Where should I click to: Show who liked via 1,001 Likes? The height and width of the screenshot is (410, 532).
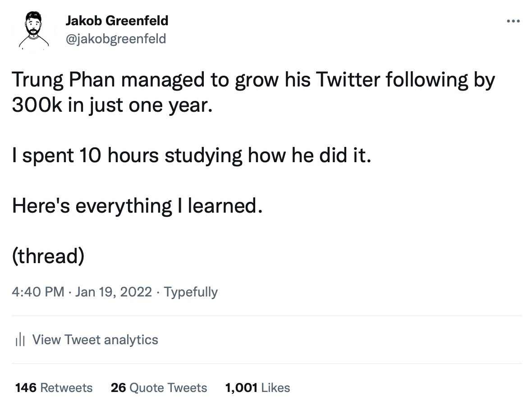click(x=257, y=387)
